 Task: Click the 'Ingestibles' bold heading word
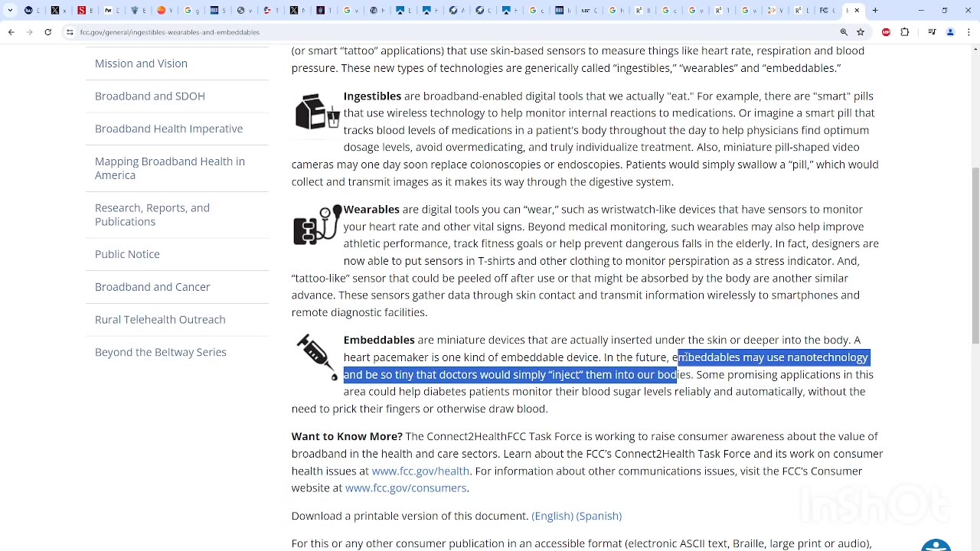[372, 96]
